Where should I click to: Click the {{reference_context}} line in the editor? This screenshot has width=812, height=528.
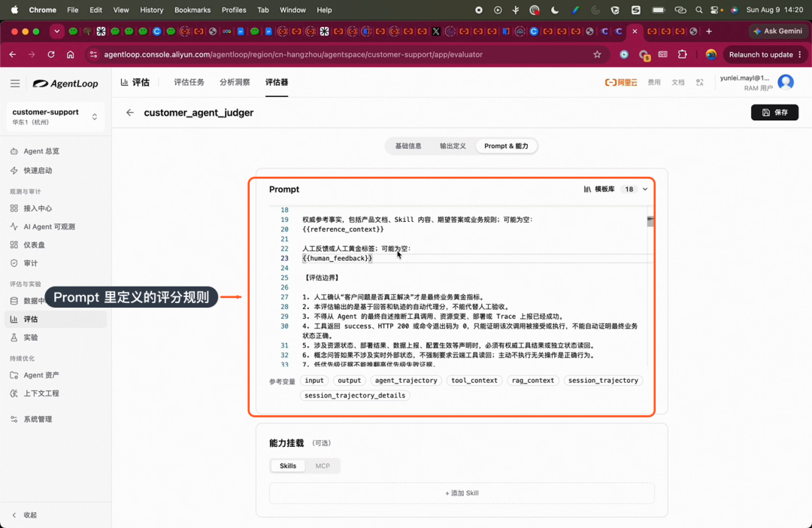point(343,229)
